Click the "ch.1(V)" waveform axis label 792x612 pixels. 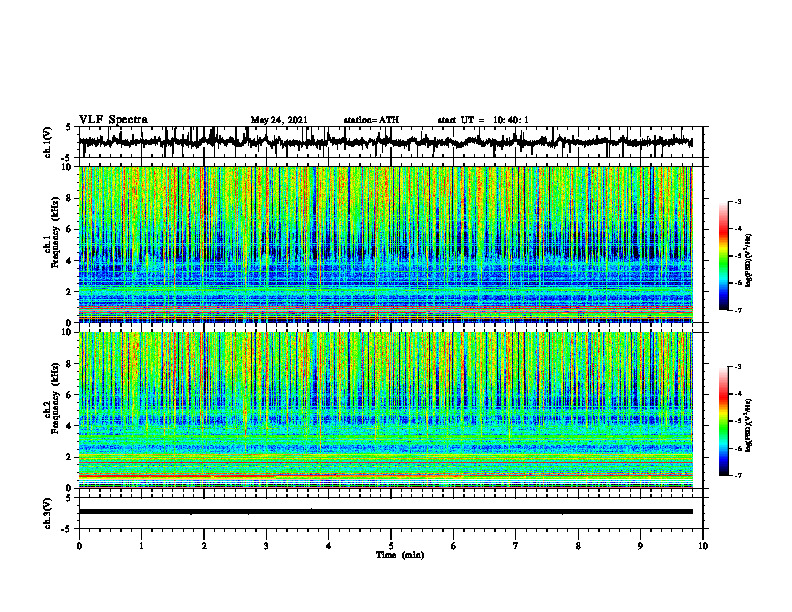(x=48, y=142)
